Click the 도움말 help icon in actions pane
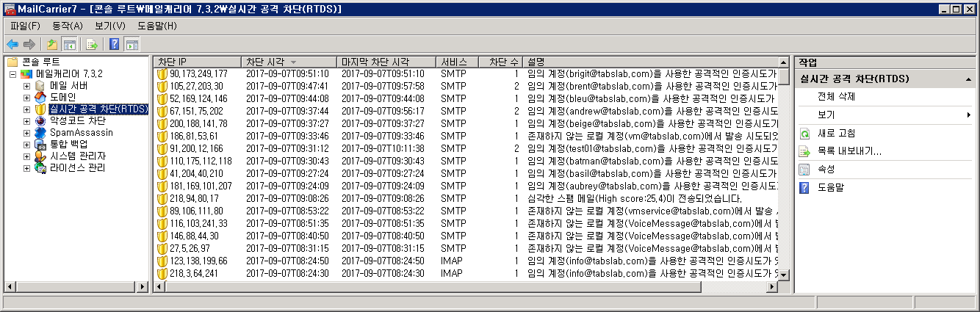This screenshot has width=980, height=312. point(804,187)
